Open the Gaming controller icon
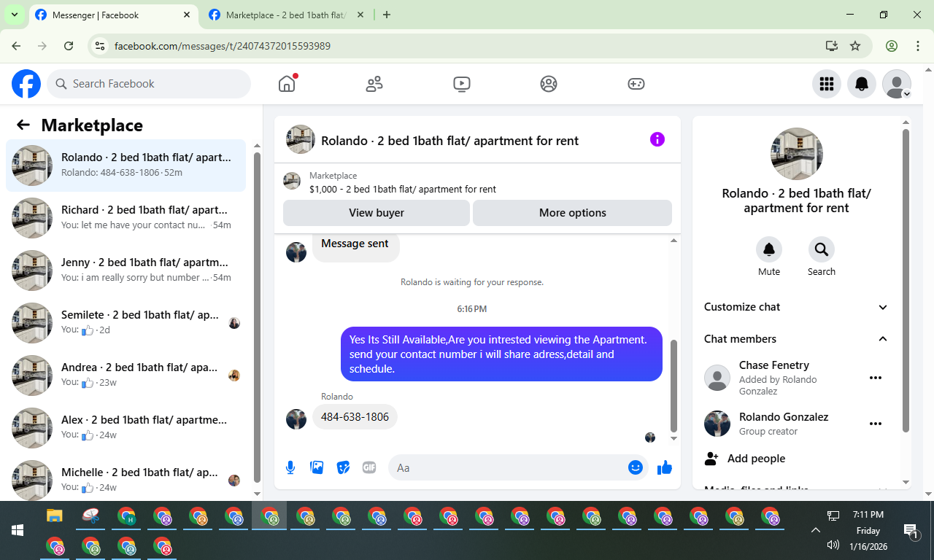Image resolution: width=934 pixels, height=560 pixels. coord(636,84)
